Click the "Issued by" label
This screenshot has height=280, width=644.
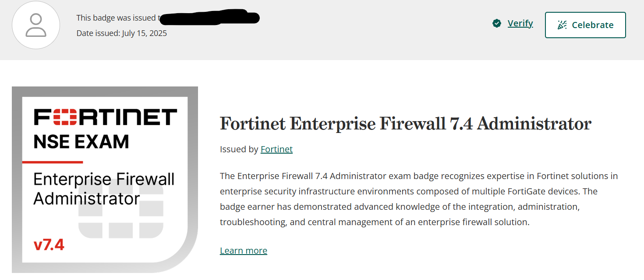[239, 149]
